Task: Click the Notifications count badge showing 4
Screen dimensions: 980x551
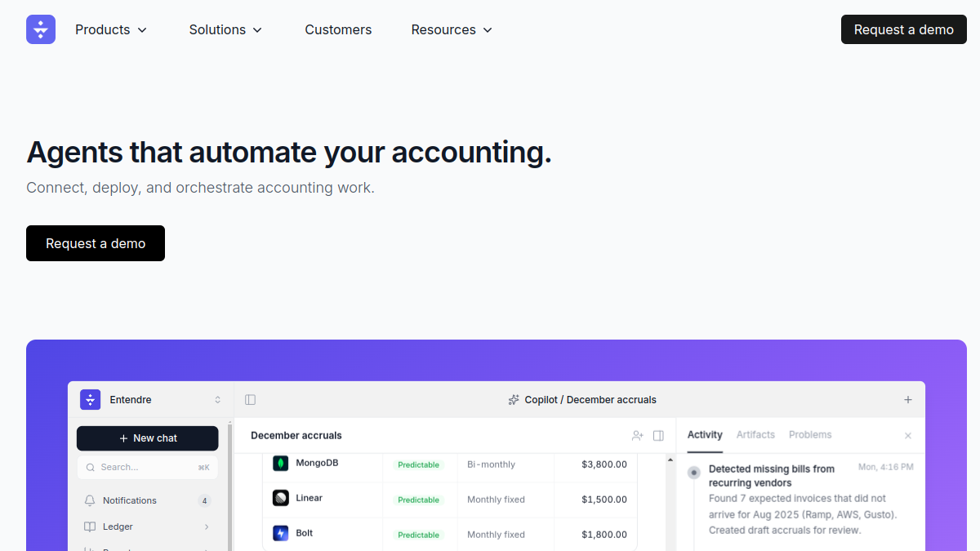Action: (204, 500)
